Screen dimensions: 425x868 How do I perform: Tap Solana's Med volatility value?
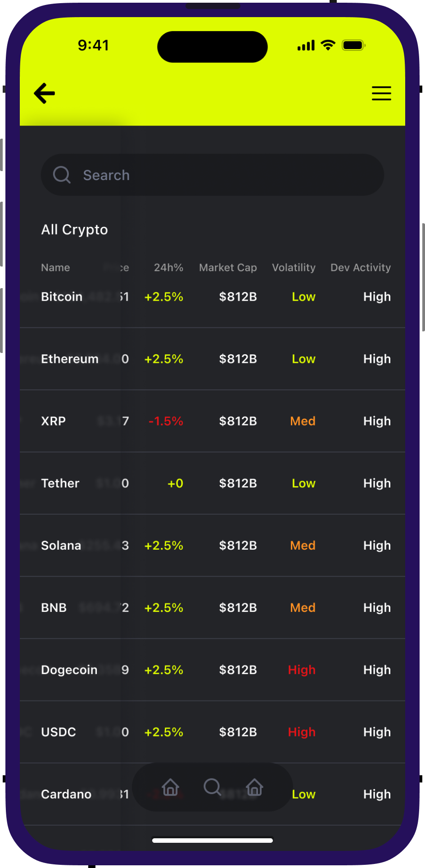pos(303,545)
